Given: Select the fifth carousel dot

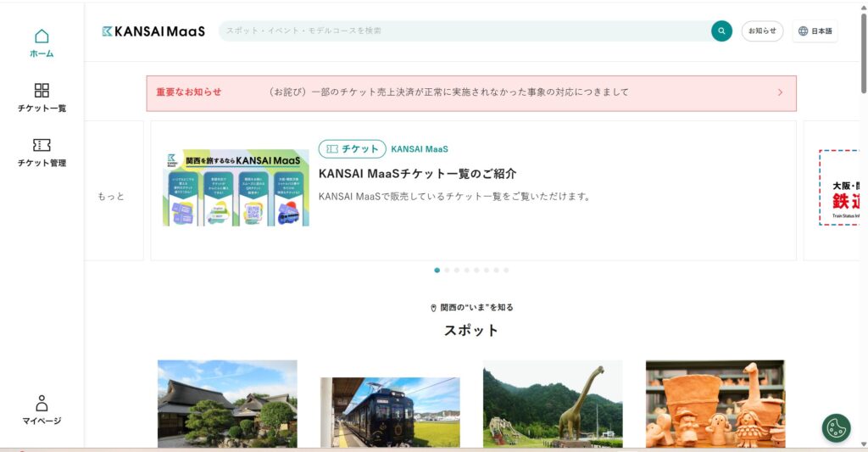Looking at the screenshot, I should click(476, 271).
